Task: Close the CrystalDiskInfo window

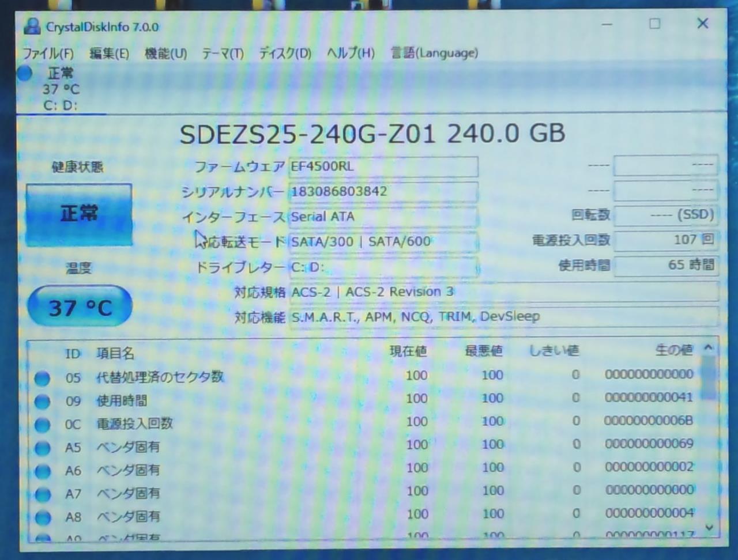Action: [x=702, y=24]
